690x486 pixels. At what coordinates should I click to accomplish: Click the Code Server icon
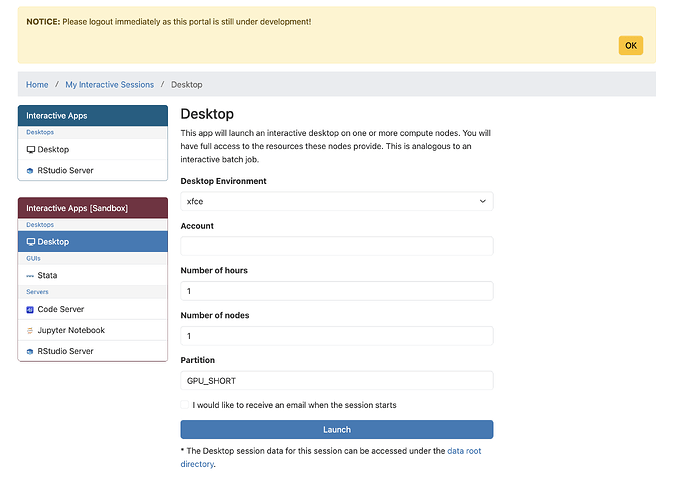[30, 310]
